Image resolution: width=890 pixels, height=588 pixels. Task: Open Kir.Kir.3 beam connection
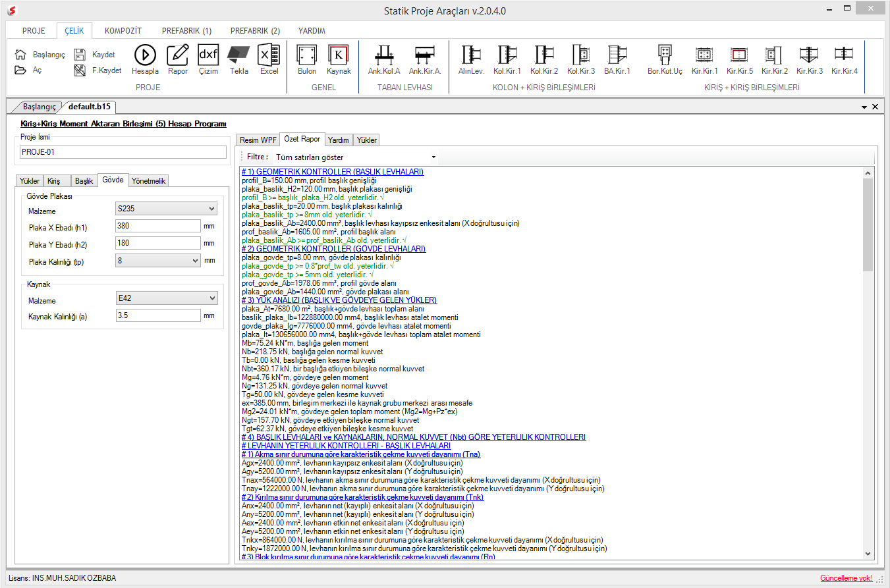point(810,60)
